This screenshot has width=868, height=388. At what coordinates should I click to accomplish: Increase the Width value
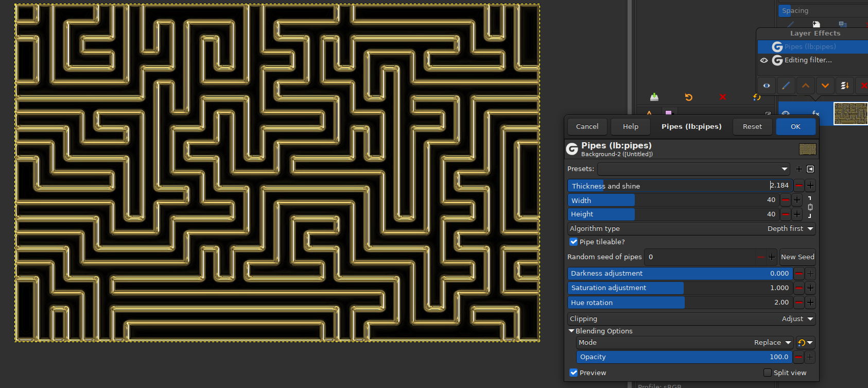(797, 200)
